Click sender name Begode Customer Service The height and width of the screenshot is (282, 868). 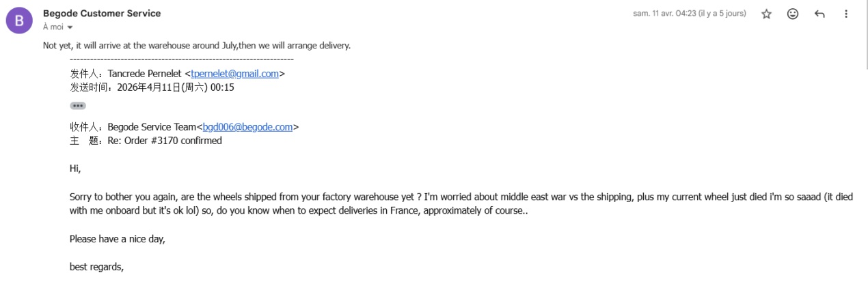click(102, 13)
